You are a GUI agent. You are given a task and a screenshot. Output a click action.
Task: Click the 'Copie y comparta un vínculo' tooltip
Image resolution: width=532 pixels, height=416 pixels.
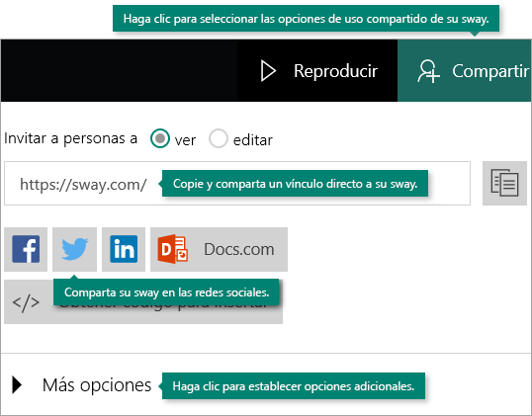[x=295, y=184]
